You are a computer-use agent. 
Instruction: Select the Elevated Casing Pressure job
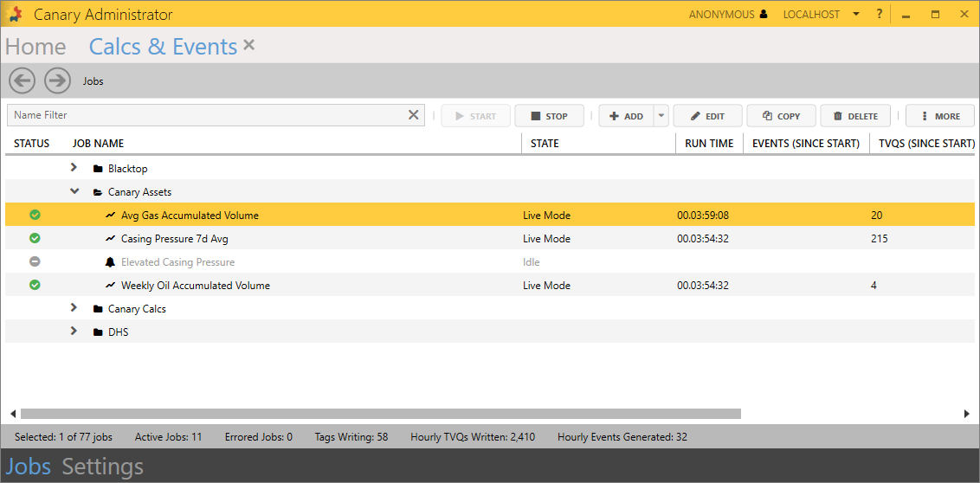(490, 261)
